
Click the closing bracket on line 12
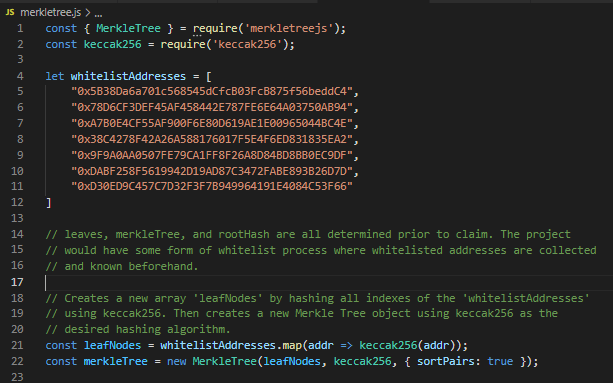click(48, 202)
